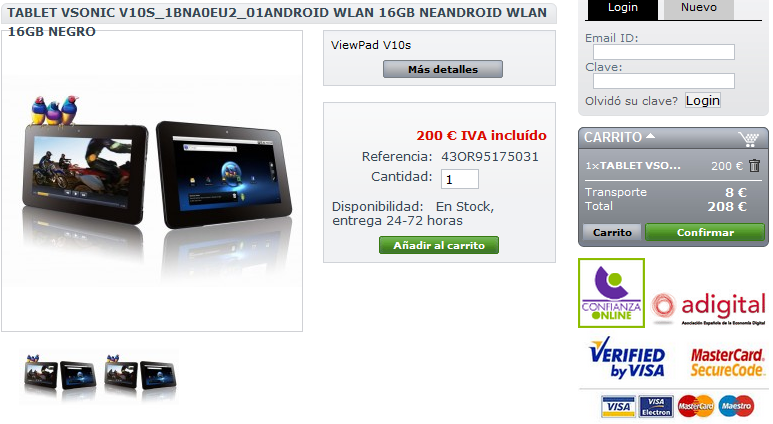Click the Maestro card icon

(736, 406)
